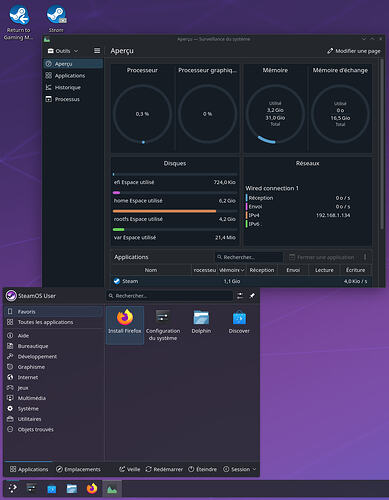
Task: Click the Processeur graphique gauge
Action: click(207, 114)
